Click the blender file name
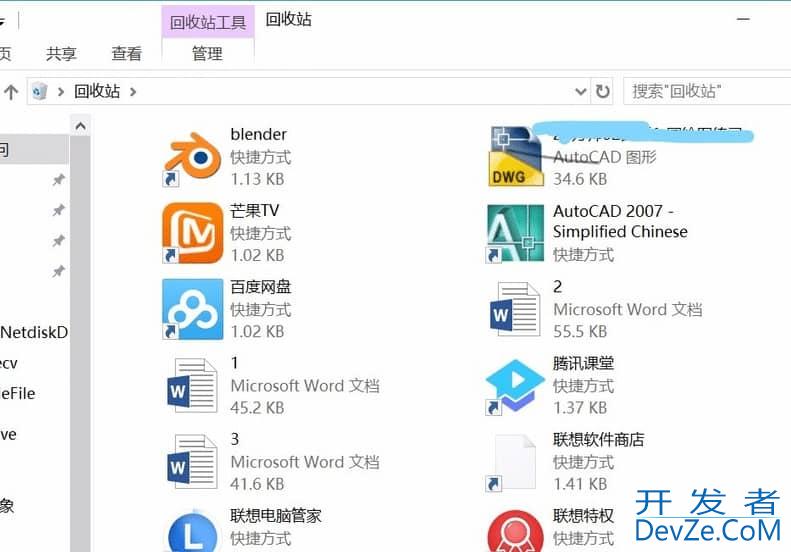The height and width of the screenshot is (552, 791). [x=258, y=134]
